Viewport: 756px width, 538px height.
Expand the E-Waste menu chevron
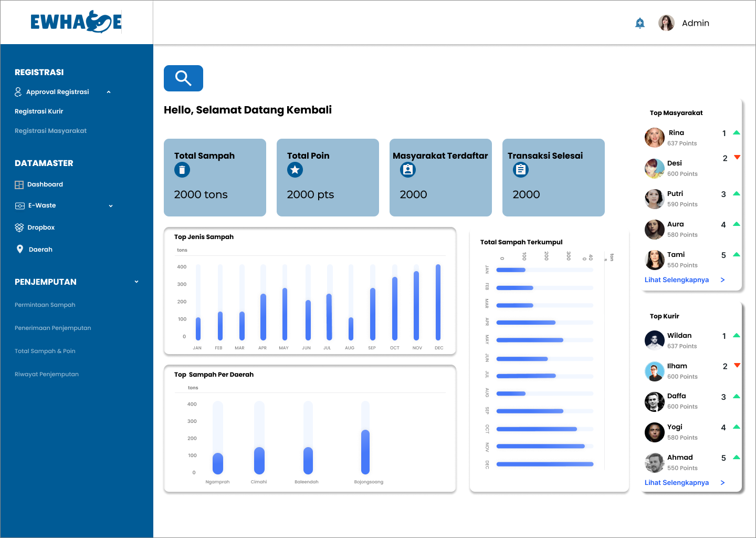pos(111,206)
